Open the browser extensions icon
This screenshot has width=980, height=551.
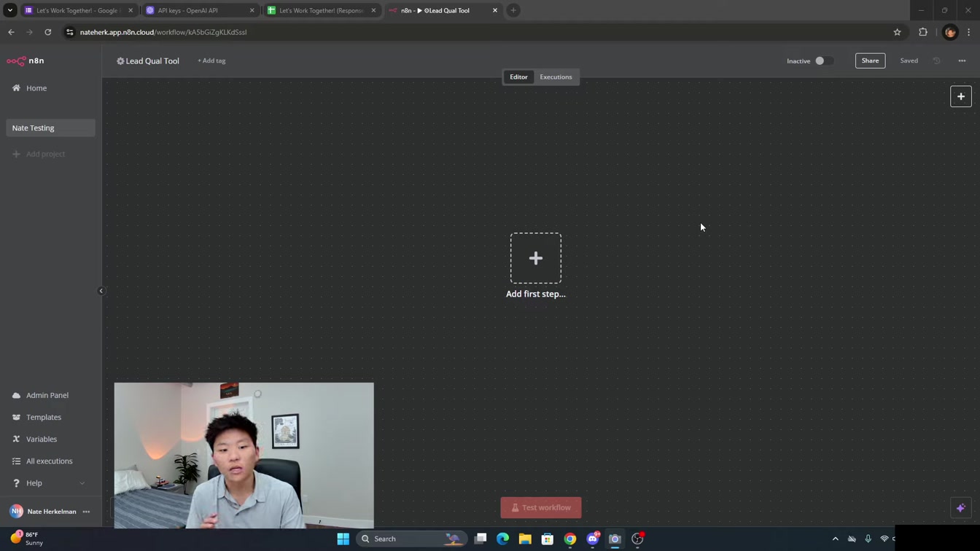tap(923, 32)
